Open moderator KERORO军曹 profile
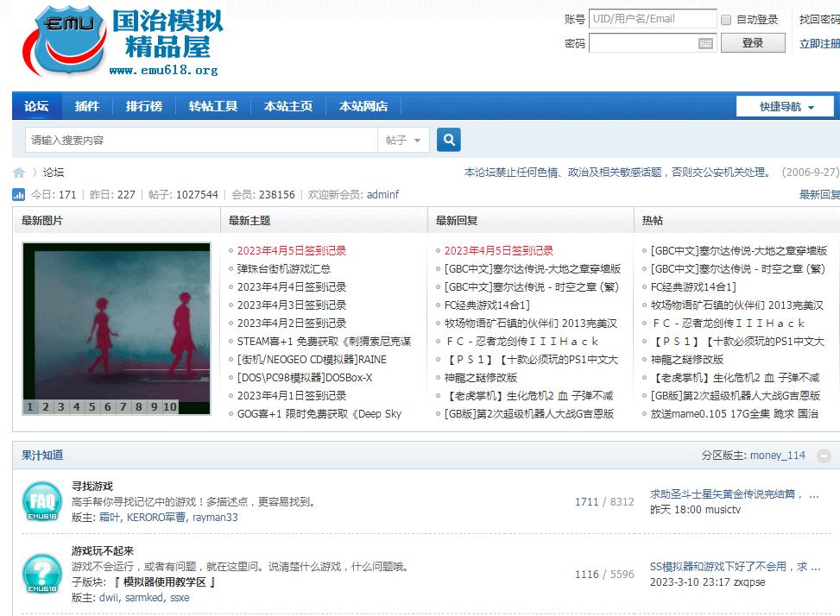 click(x=156, y=517)
